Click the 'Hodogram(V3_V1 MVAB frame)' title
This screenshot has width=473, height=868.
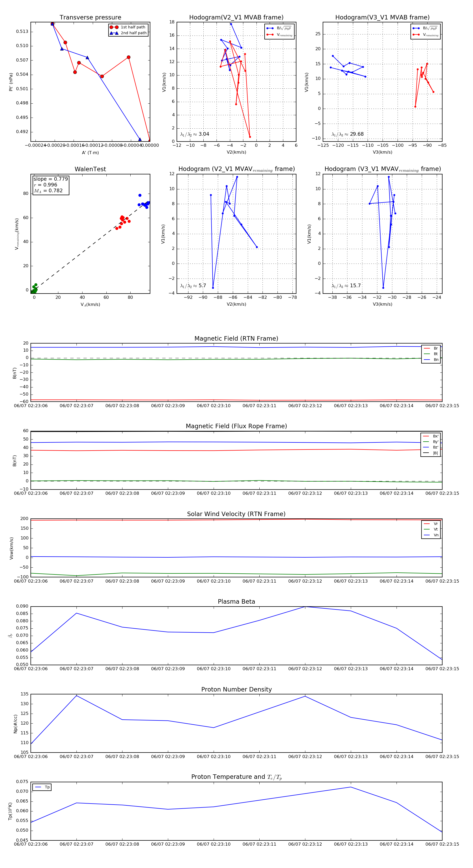click(382, 18)
